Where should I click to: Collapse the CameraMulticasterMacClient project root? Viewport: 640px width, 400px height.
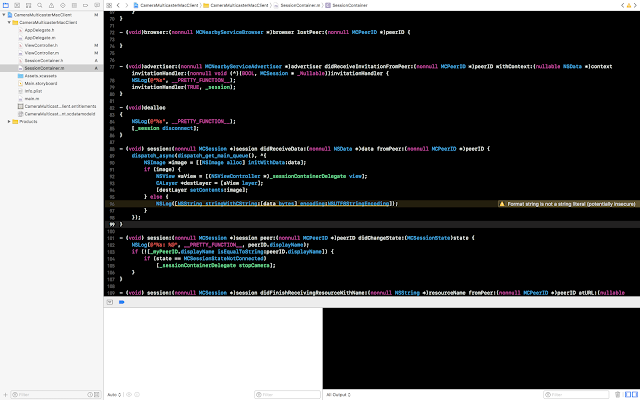[4, 15]
